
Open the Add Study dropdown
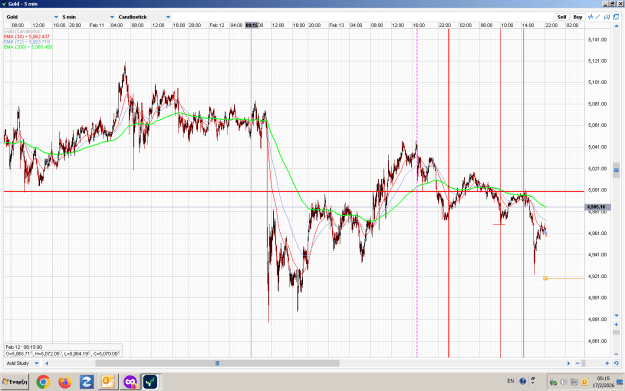[x=22, y=363]
